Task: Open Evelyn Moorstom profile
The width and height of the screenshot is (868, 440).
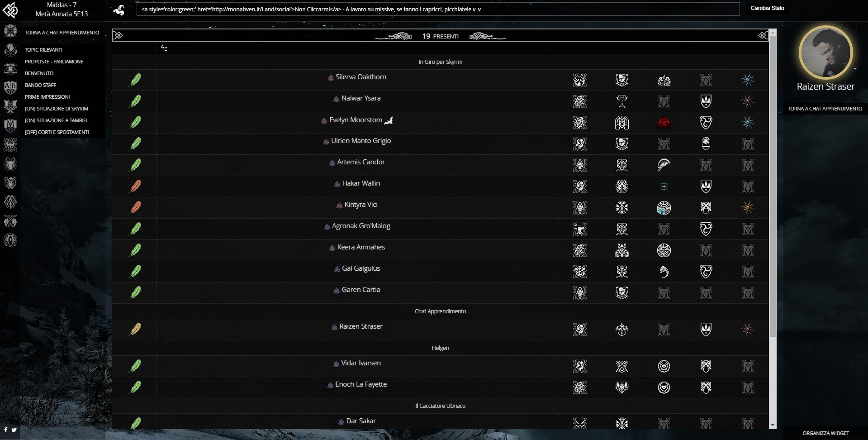Action: 356,120
